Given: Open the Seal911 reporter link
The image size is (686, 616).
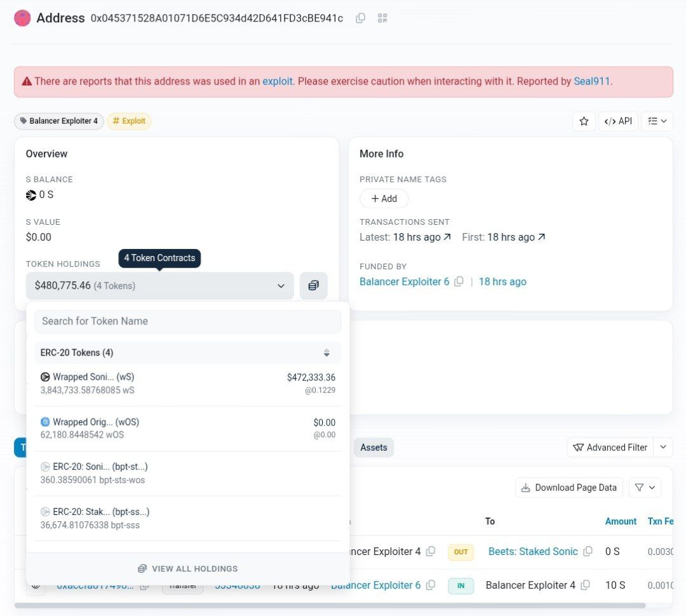Looking at the screenshot, I should tap(591, 81).
